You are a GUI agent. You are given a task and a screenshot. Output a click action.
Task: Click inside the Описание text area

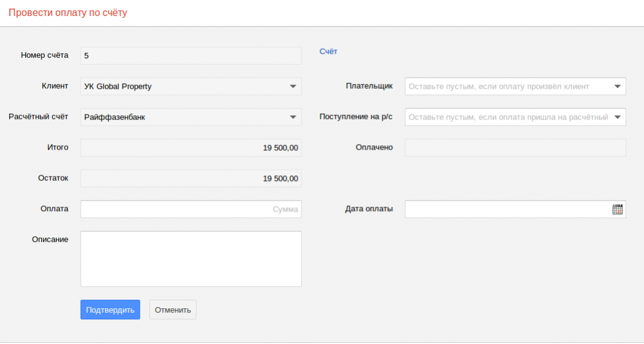[x=191, y=258]
